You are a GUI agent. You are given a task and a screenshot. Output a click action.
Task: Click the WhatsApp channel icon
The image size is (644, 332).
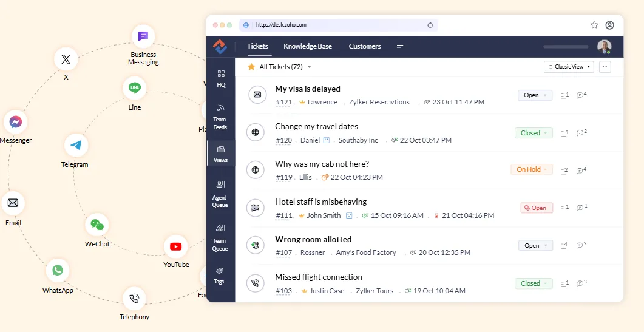(58, 270)
